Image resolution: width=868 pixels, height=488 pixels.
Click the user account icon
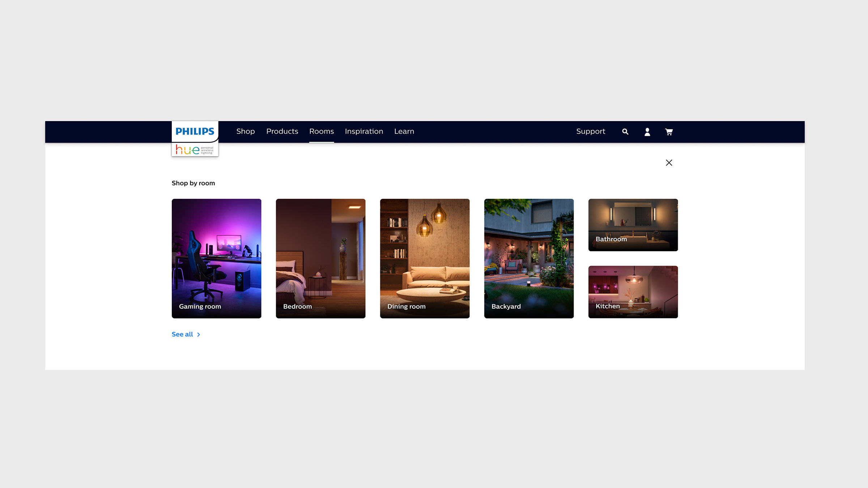coord(647,131)
